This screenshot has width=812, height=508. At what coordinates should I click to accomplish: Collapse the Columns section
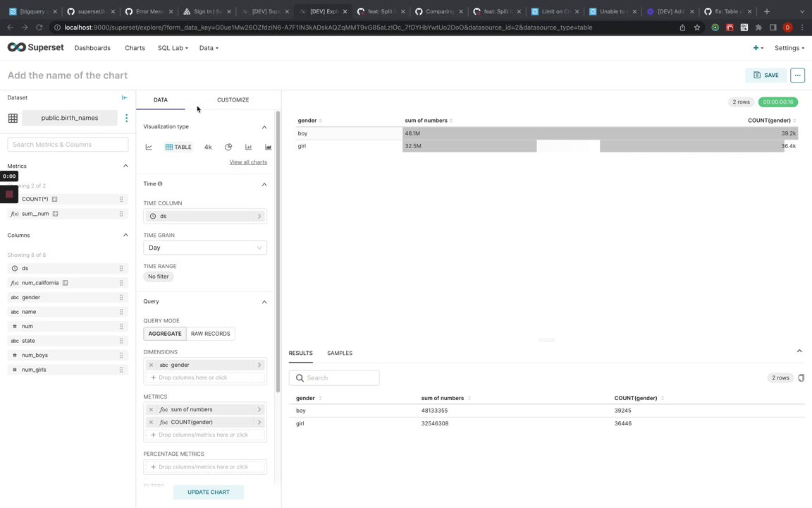tap(125, 236)
